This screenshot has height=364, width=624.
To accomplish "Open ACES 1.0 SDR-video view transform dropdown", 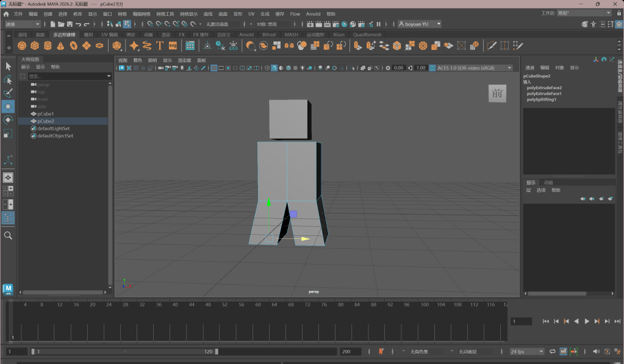I will pos(471,68).
